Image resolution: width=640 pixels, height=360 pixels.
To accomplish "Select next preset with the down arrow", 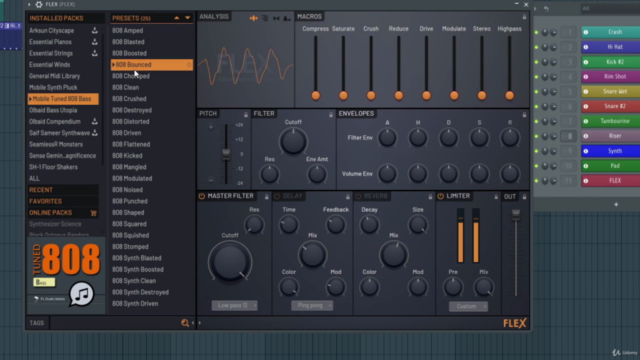I will (187, 18).
